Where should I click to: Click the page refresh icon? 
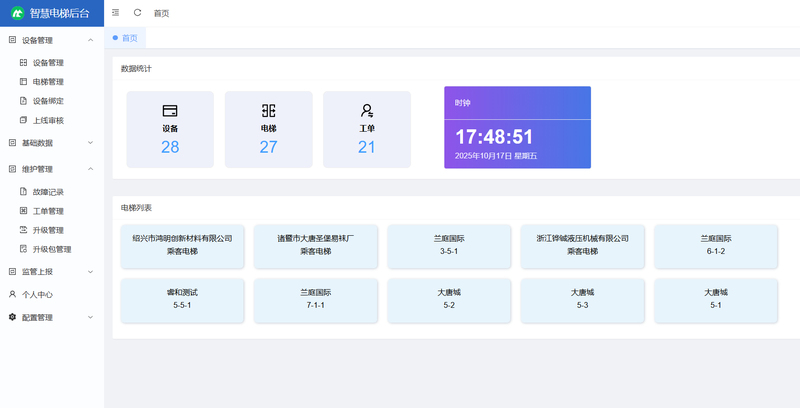pos(137,13)
